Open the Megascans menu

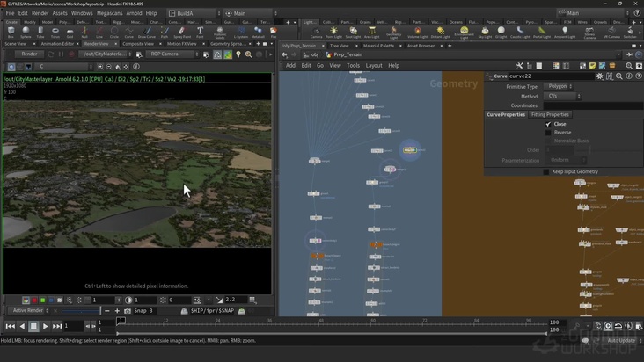[x=110, y=13]
